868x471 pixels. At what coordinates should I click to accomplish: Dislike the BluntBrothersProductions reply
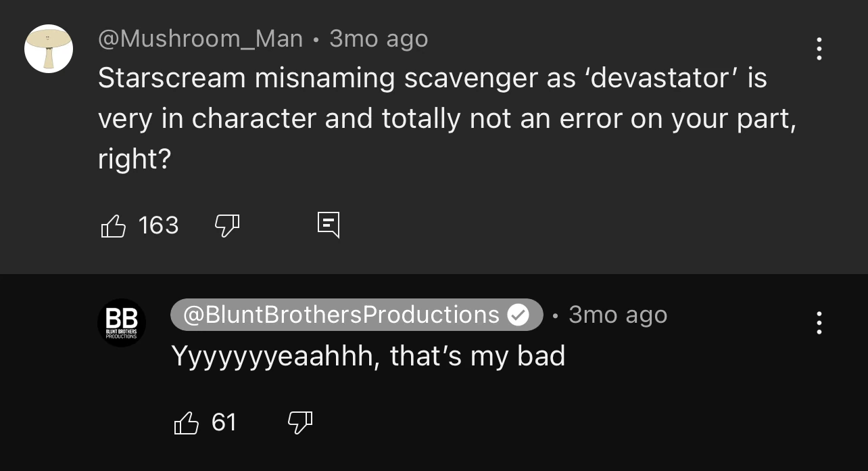point(300,423)
